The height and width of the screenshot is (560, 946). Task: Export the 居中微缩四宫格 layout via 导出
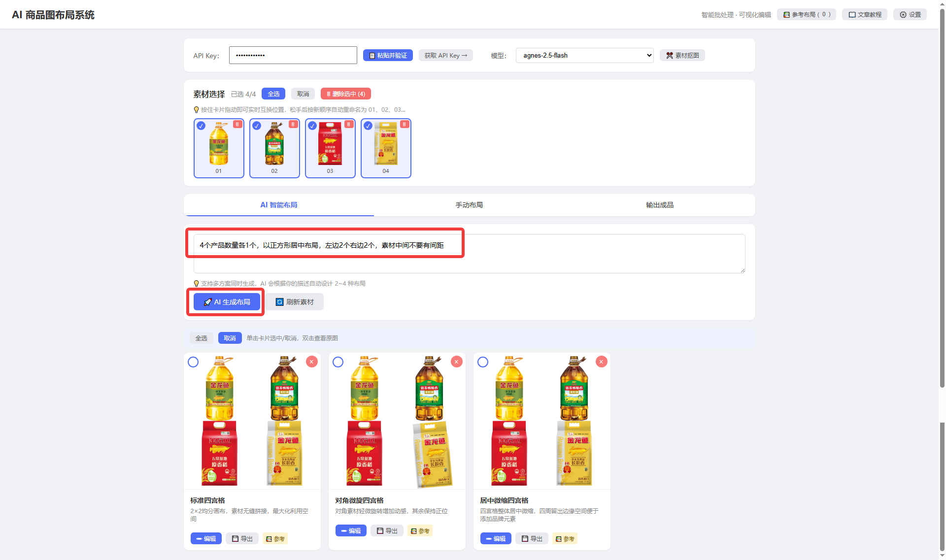click(x=532, y=538)
